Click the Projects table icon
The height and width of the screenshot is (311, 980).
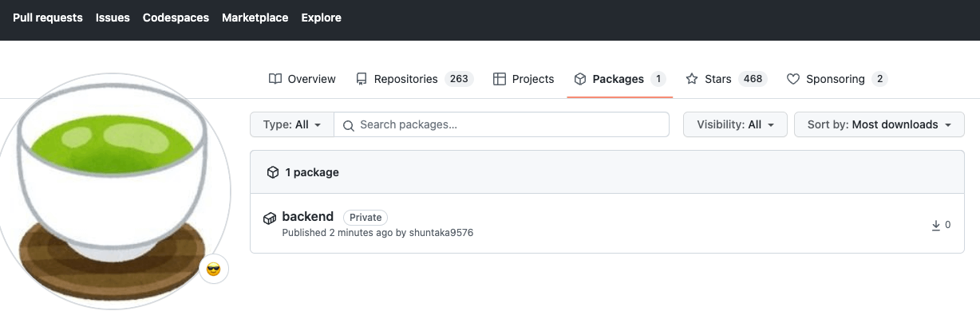(x=500, y=79)
